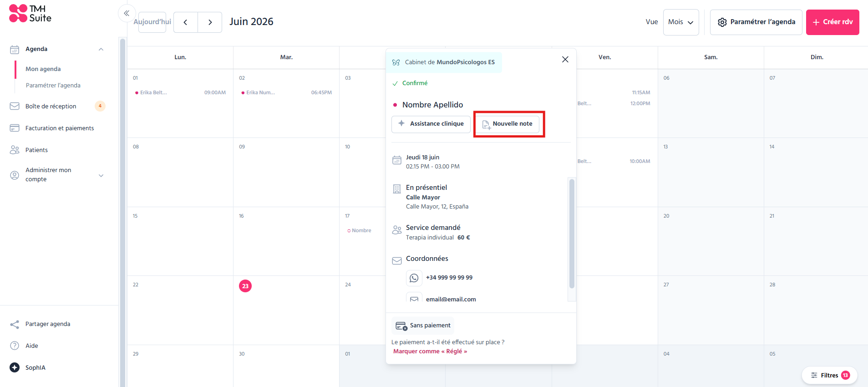868x387 pixels.
Task: Close the appointment details popup
Action: tap(565, 59)
